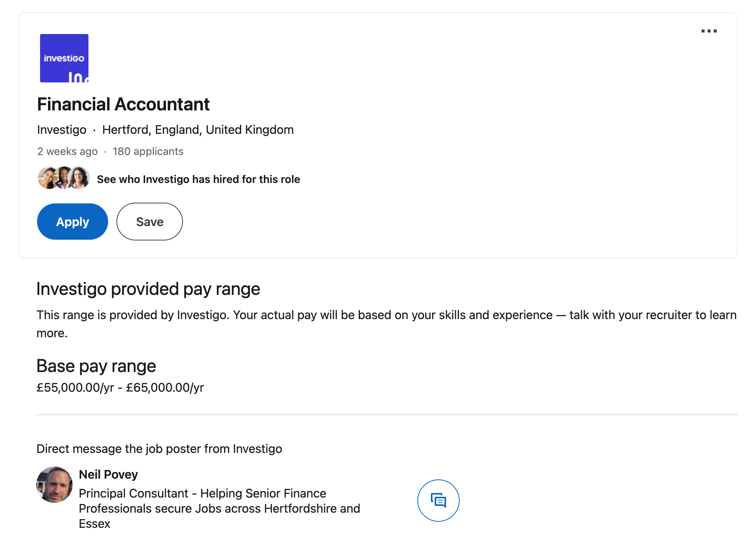The height and width of the screenshot is (552, 756).
Task: Click the Investigo provided pay range heading
Action: click(148, 289)
